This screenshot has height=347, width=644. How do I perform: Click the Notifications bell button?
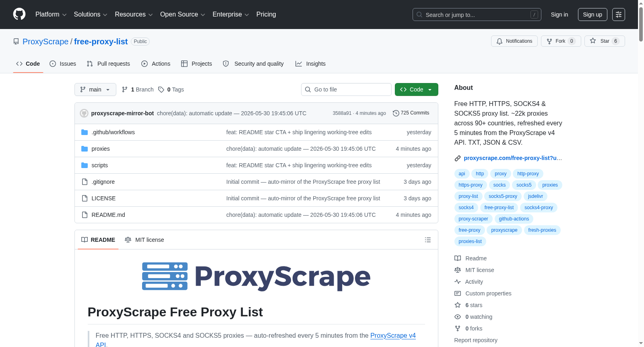click(514, 41)
